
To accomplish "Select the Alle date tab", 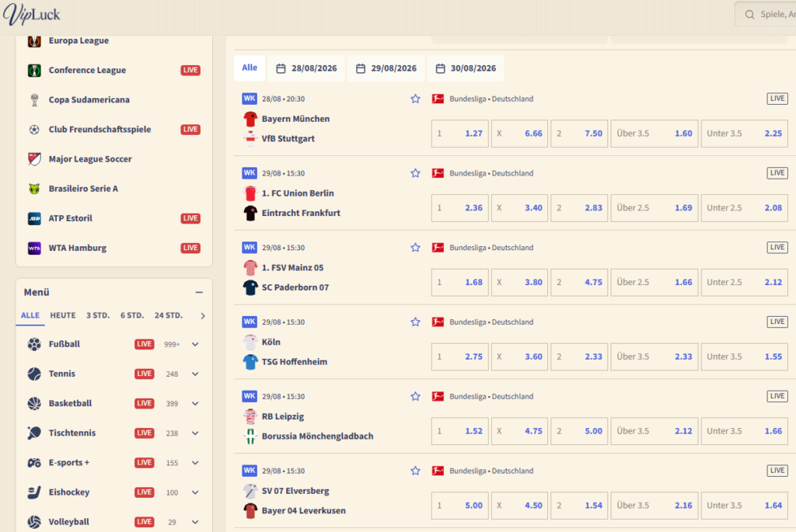I will click(x=250, y=68).
